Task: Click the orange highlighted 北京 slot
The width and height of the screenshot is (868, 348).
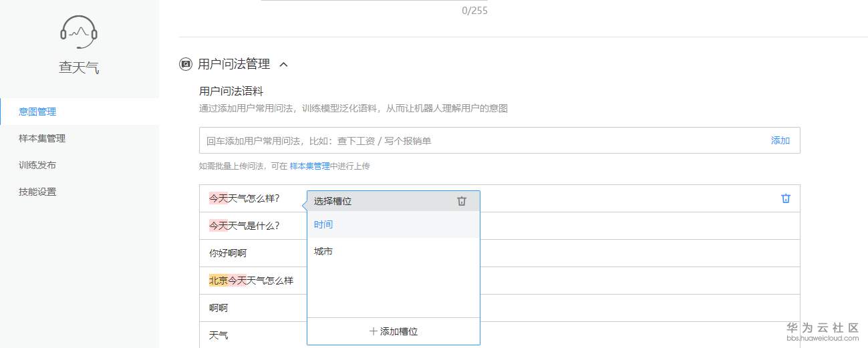Action: coord(219,281)
